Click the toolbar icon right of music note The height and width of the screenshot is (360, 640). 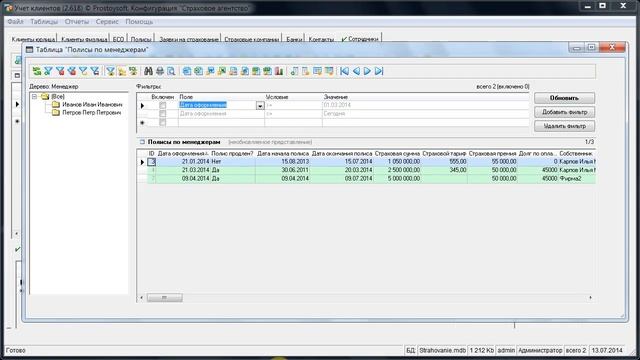coord(306,71)
